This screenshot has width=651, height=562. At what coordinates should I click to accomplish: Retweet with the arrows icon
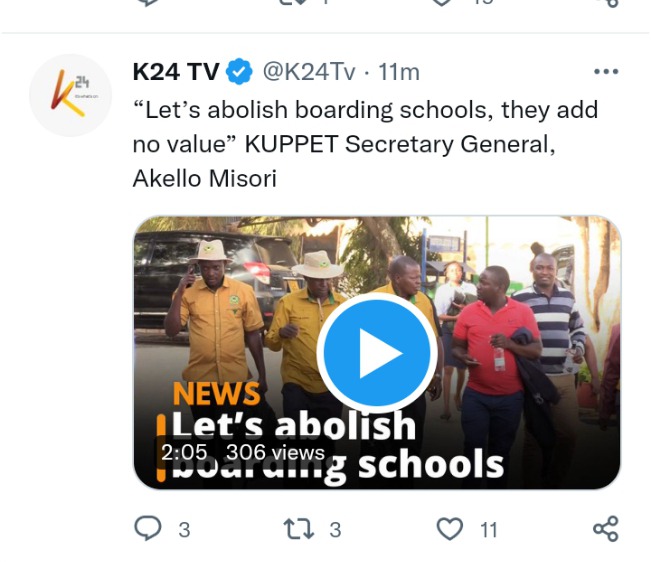[299, 529]
